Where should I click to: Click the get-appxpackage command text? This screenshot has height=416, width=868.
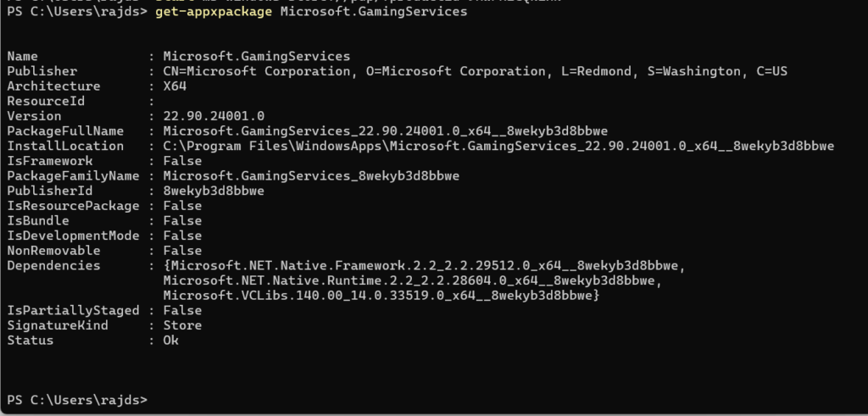tap(214, 12)
